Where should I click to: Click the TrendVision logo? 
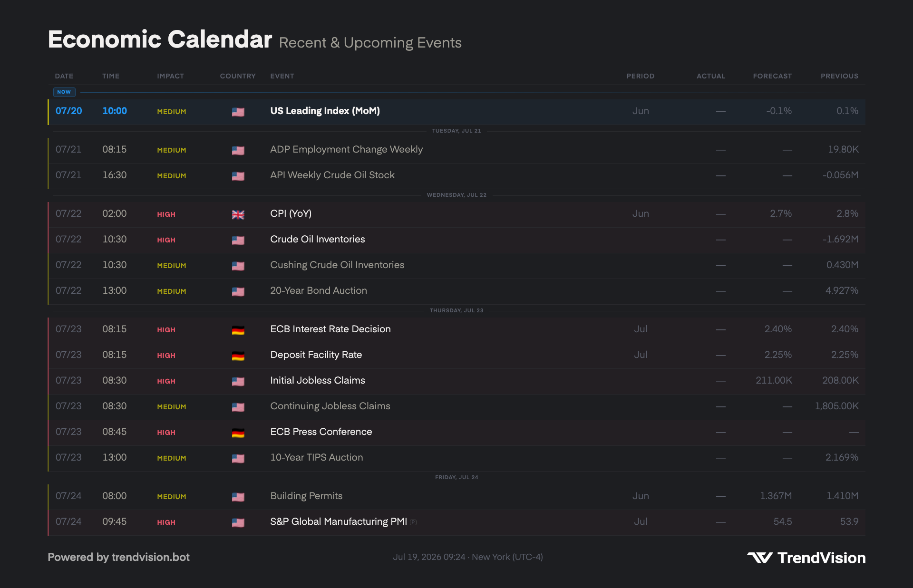[x=806, y=558]
